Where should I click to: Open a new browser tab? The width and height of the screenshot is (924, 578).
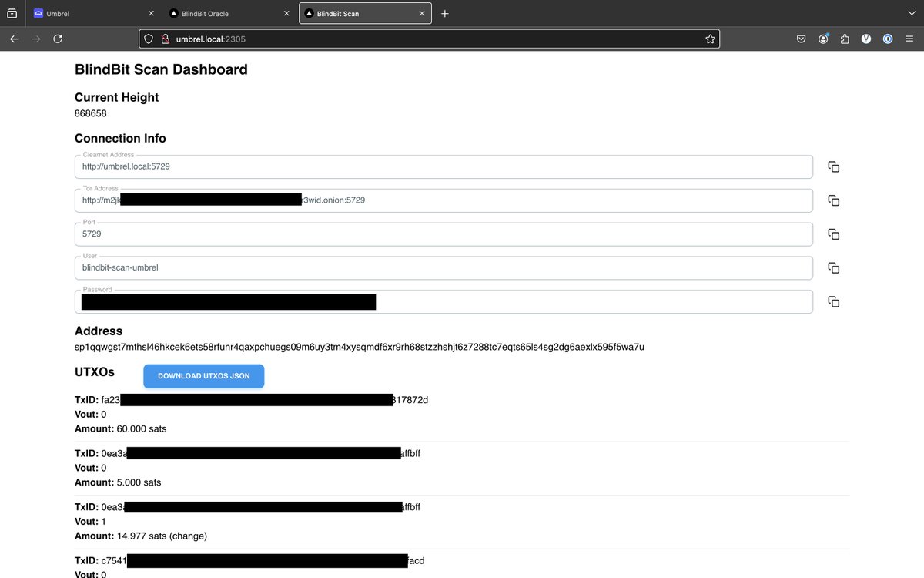tap(445, 14)
